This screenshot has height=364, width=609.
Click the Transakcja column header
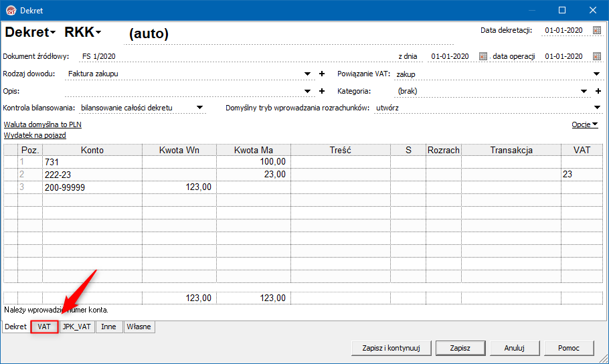point(511,150)
